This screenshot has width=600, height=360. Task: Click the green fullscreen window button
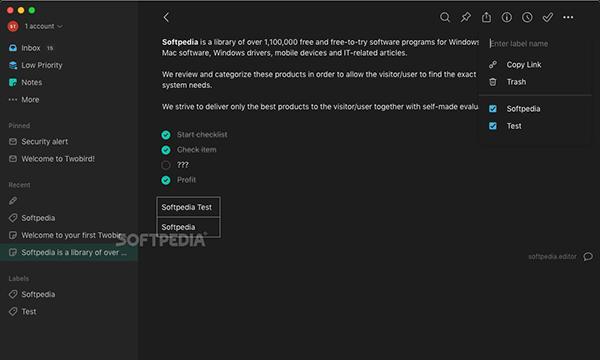tap(32, 10)
